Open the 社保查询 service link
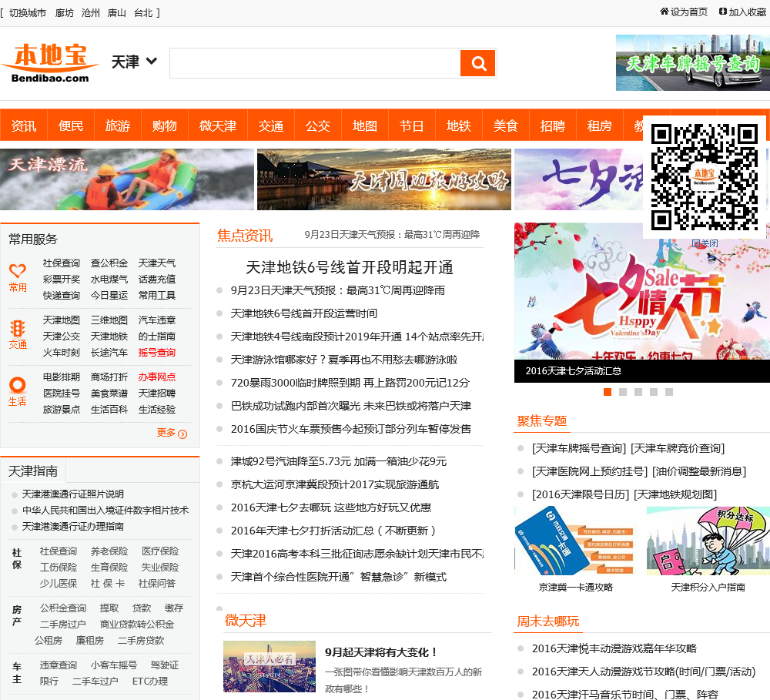The width and height of the screenshot is (770, 700). (x=62, y=263)
